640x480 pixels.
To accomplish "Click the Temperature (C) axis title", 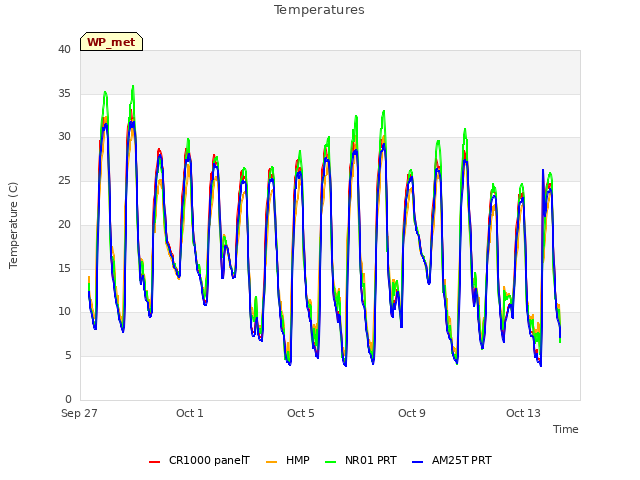I will tap(13, 225).
